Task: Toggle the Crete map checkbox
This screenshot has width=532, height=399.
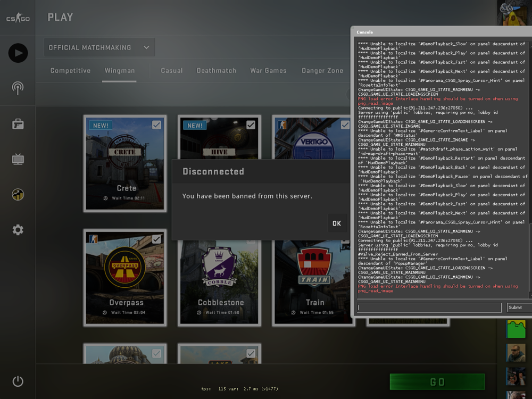Action: click(x=156, y=125)
